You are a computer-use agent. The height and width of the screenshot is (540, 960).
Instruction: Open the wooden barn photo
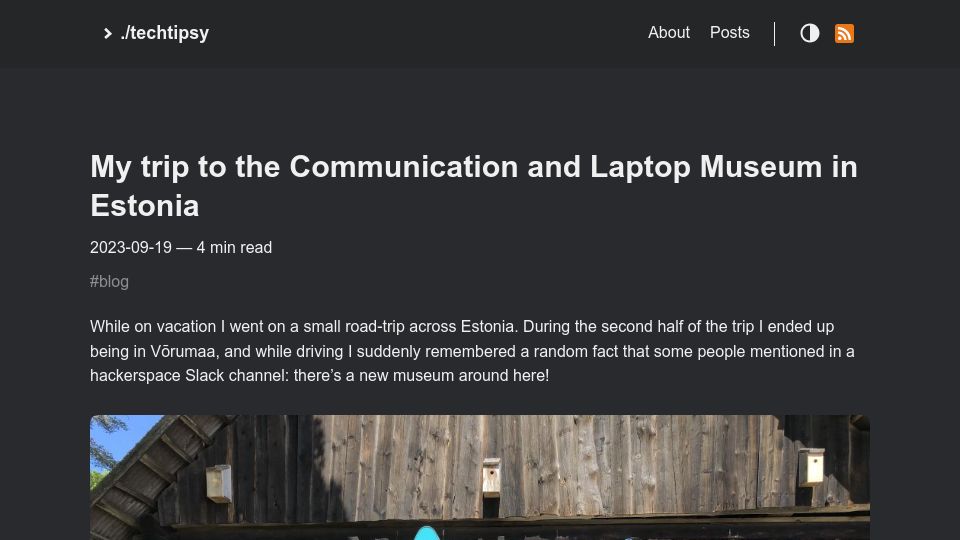pyautogui.click(x=480, y=478)
